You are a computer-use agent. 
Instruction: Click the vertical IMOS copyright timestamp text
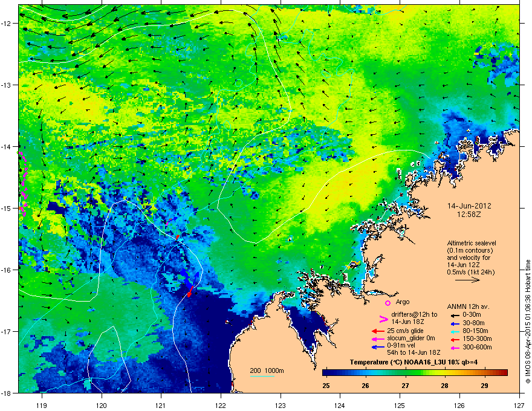click(528, 322)
